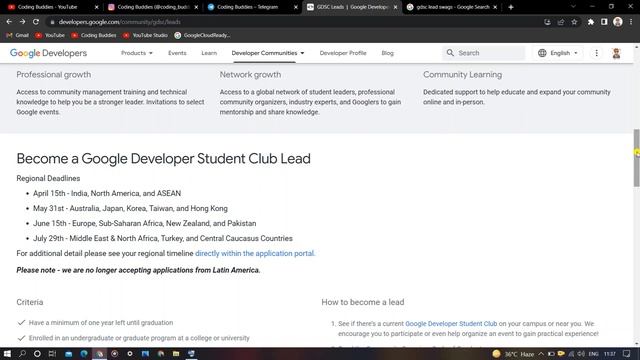Viewport: 640px width, 360px height.
Task: Go to the Learn nav item
Action: tap(209, 53)
